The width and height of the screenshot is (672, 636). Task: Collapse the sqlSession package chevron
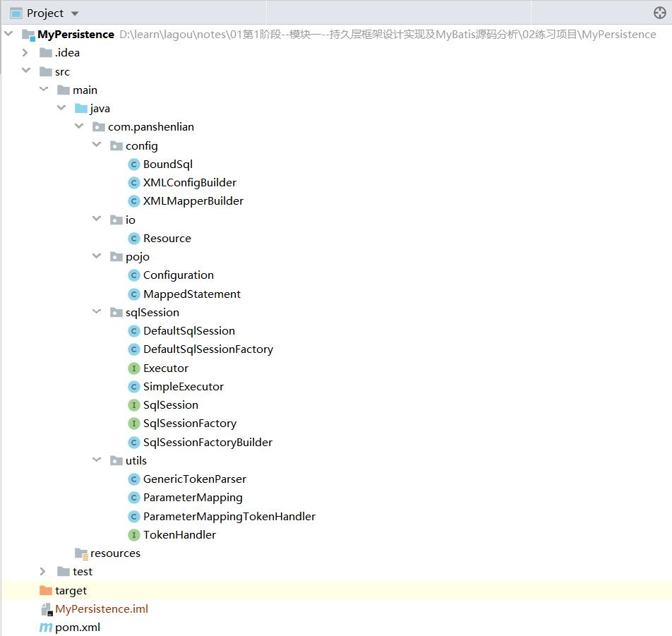[x=97, y=311]
